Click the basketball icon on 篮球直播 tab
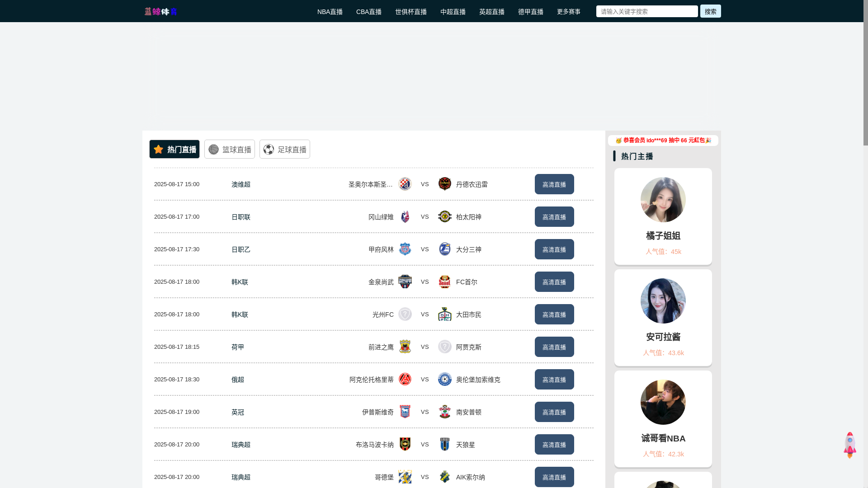Screen dimensions: 868x488 click(x=213, y=149)
